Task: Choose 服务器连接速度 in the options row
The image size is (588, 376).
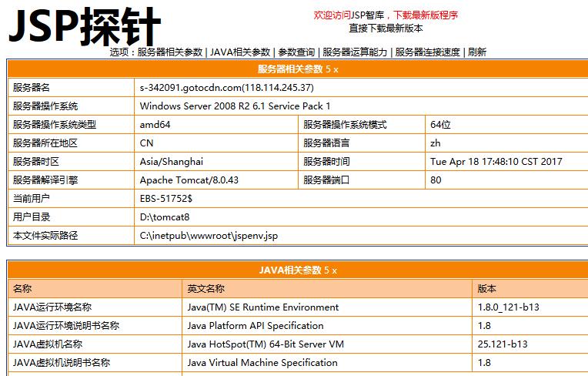Action: [427, 52]
